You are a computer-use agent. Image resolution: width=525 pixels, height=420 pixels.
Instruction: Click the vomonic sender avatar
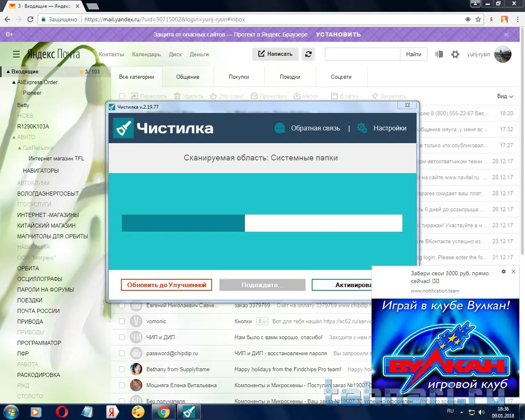click(136, 321)
